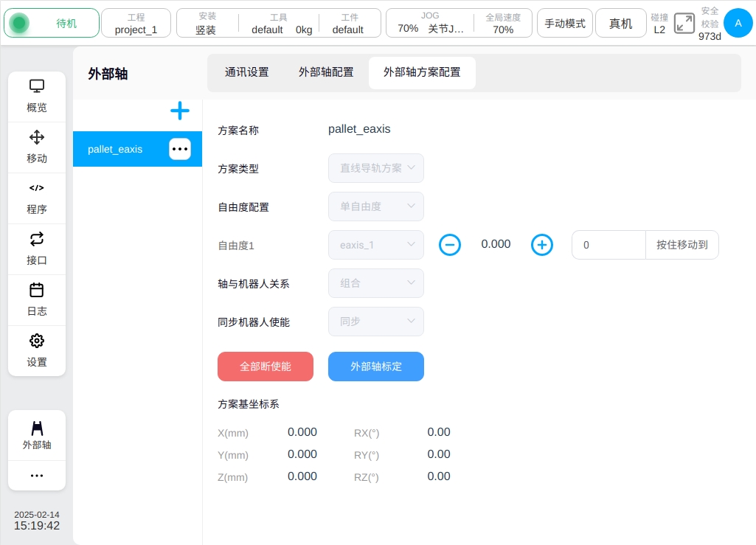Open 安全校验 973d safety check
The image size is (756, 545).
coord(710,23)
